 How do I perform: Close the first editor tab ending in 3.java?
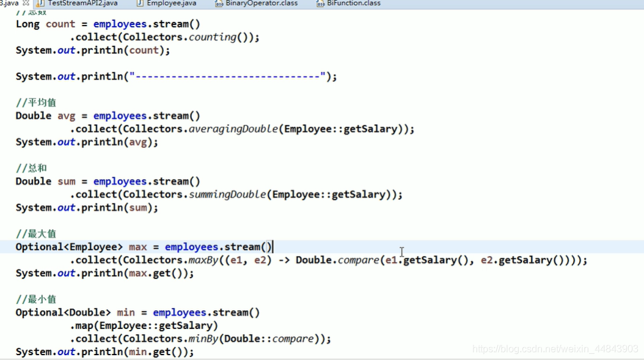coord(26,3)
